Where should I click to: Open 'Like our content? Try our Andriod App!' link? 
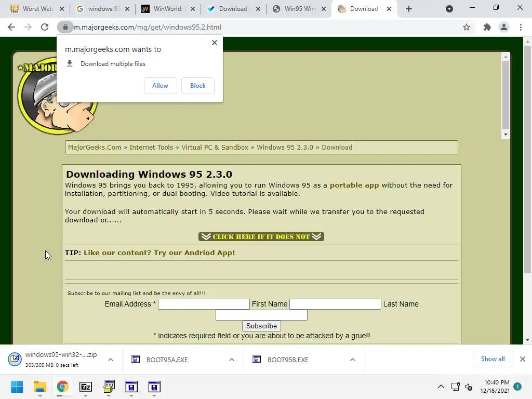click(159, 253)
